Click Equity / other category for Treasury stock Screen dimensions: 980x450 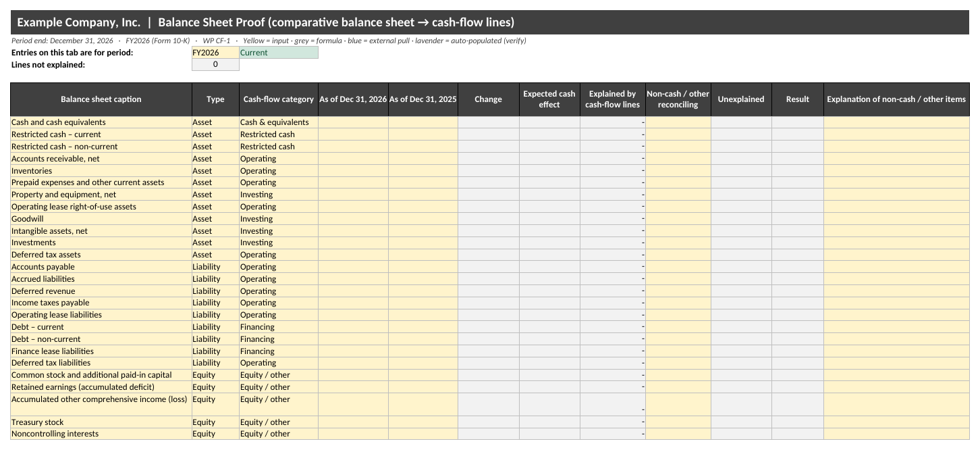pyautogui.click(x=279, y=422)
